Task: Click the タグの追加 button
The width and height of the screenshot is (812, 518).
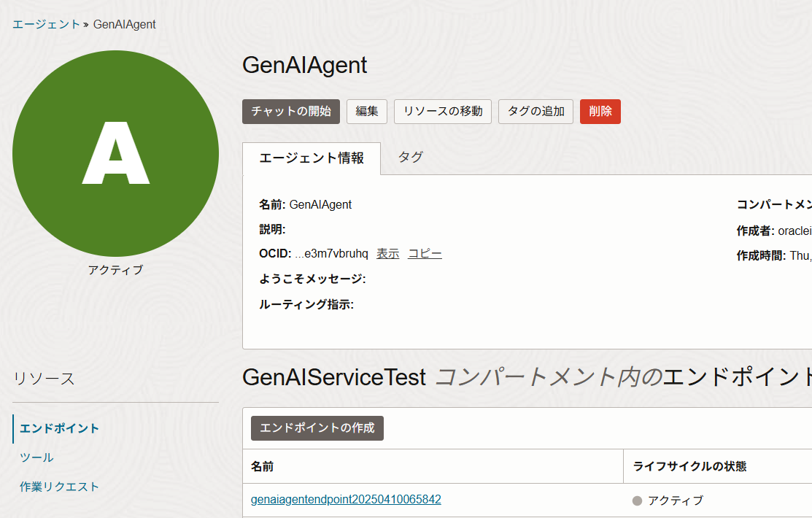Action: 535,112
